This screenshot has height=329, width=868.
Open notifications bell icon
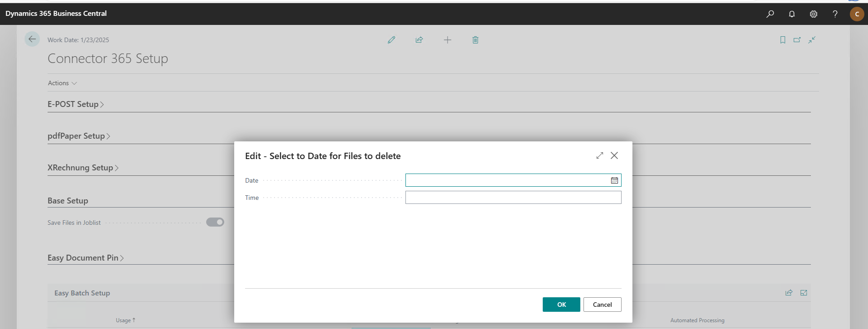[x=792, y=14]
